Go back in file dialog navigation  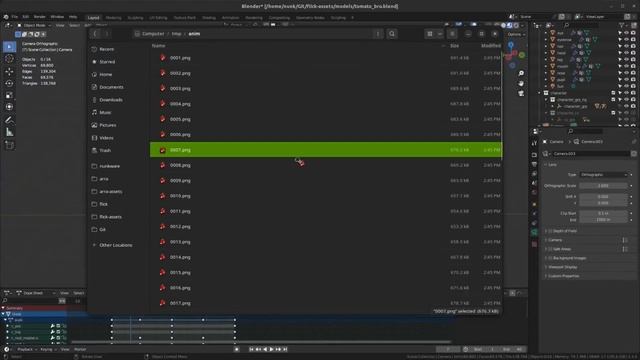click(x=95, y=34)
